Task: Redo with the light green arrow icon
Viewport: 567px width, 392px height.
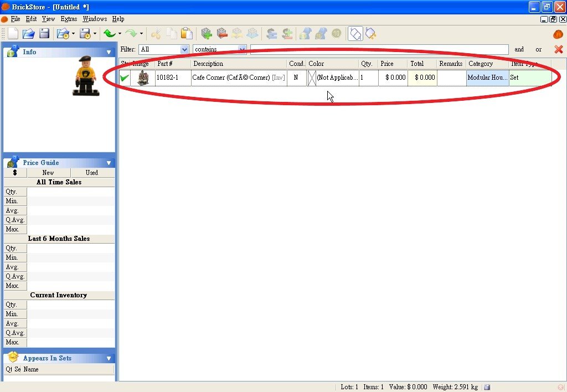Action: click(131, 34)
